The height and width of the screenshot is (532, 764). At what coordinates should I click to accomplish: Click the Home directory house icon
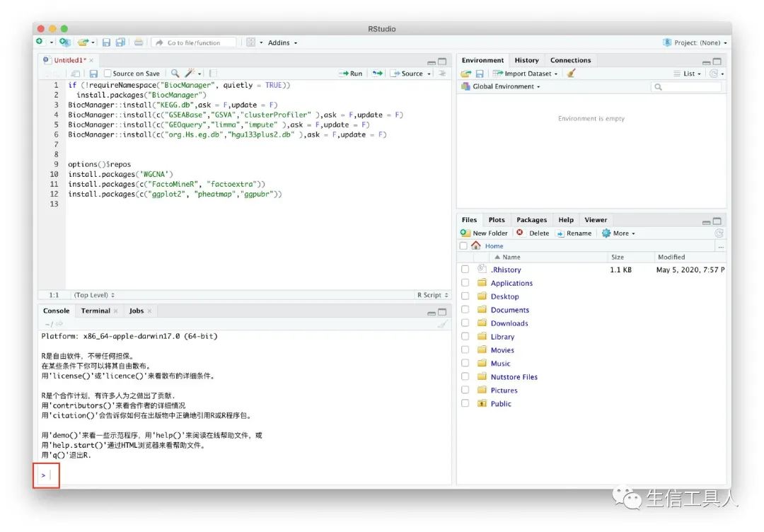(x=476, y=245)
